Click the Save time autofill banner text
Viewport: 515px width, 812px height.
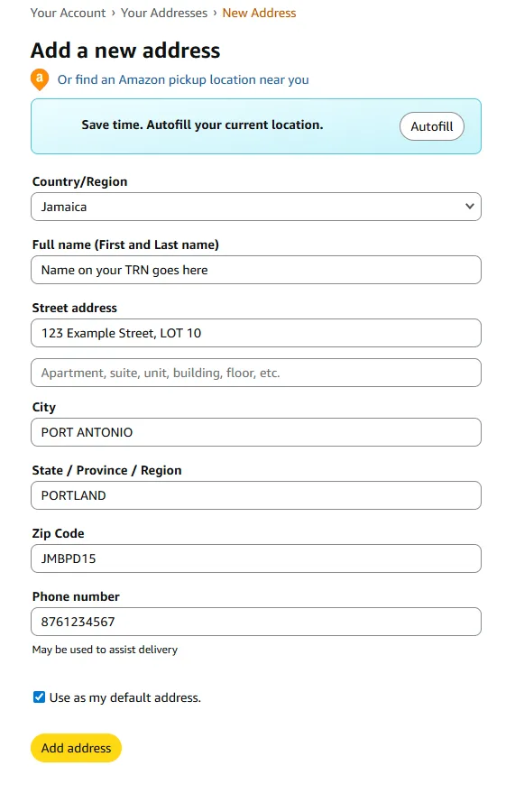point(202,125)
